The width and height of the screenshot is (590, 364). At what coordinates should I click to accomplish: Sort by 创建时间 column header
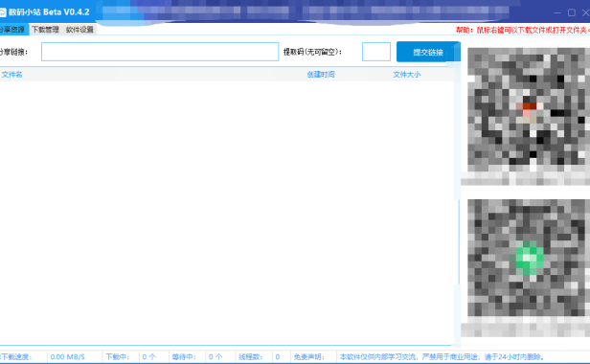(321, 75)
